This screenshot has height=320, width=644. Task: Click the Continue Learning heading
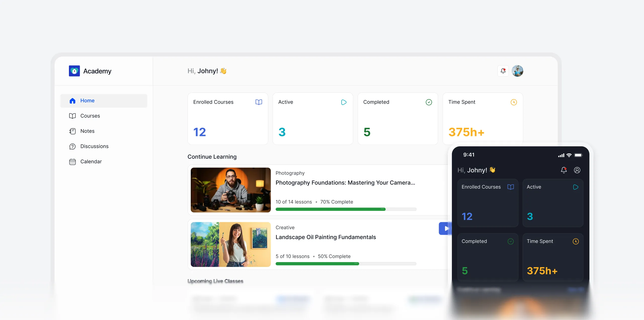[x=212, y=157]
